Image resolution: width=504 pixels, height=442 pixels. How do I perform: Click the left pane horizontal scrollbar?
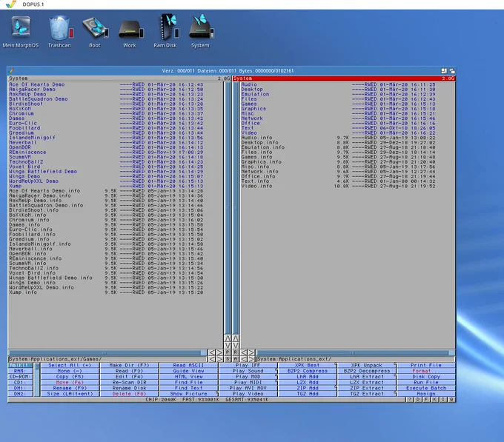[x=107, y=352]
